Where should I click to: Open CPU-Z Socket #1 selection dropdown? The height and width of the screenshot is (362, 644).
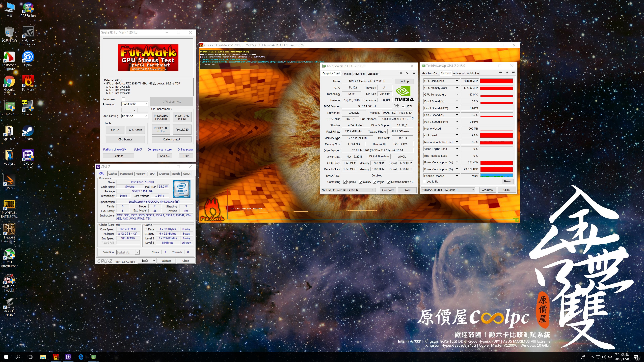[x=128, y=252]
